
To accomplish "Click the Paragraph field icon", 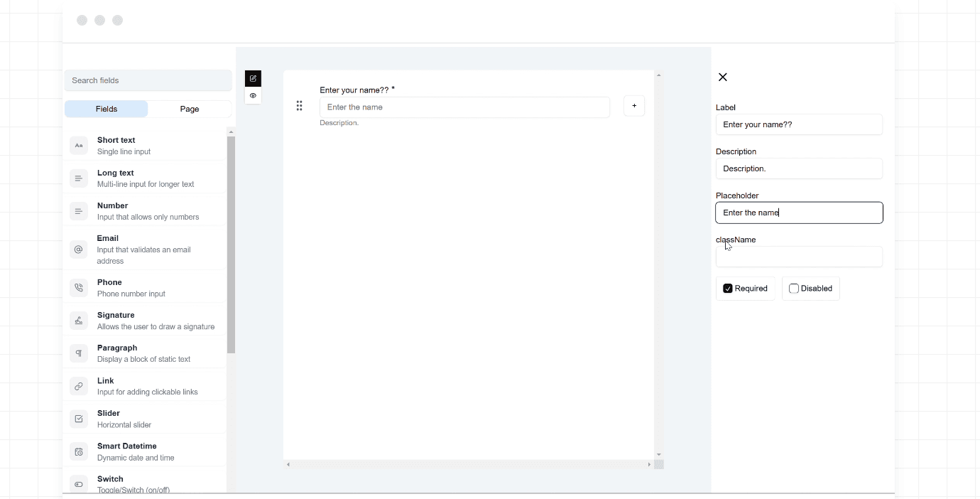I will click(79, 353).
